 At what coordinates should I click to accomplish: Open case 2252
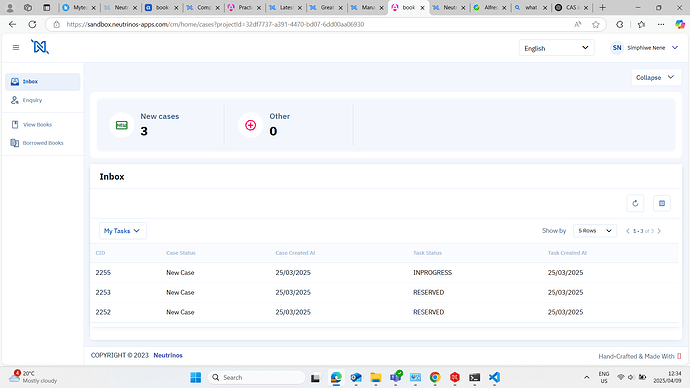tap(384, 312)
